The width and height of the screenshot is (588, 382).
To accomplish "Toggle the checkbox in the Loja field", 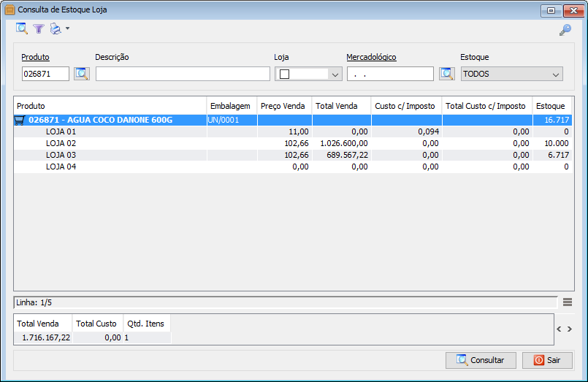I will (x=285, y=74).
